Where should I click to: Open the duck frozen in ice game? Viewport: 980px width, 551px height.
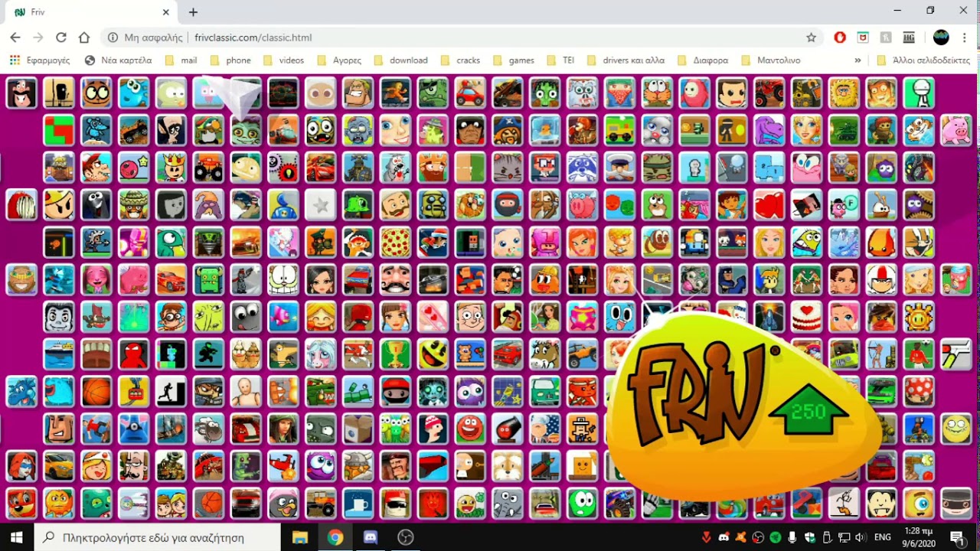pyautogui.click(x=546, y=129)
